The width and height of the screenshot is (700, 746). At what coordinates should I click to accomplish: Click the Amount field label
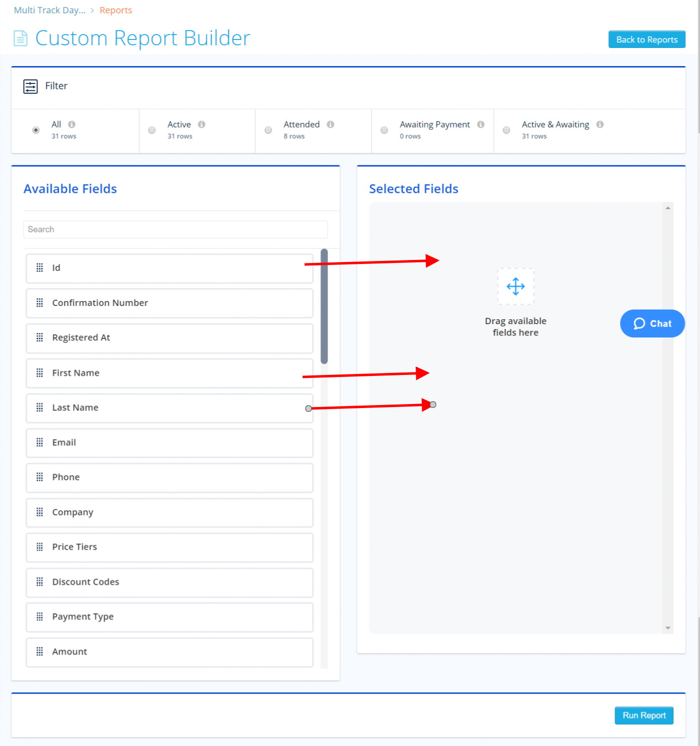70,652
